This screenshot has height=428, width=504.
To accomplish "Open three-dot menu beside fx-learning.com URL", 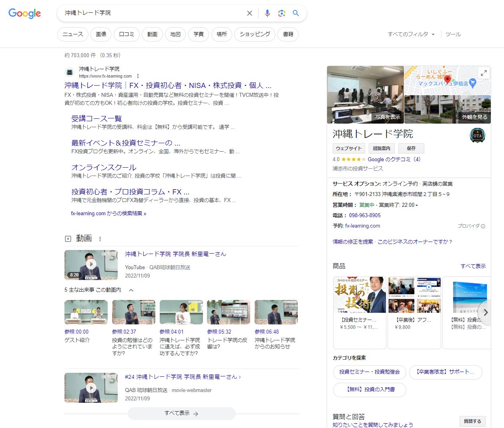I will point(138,76).
